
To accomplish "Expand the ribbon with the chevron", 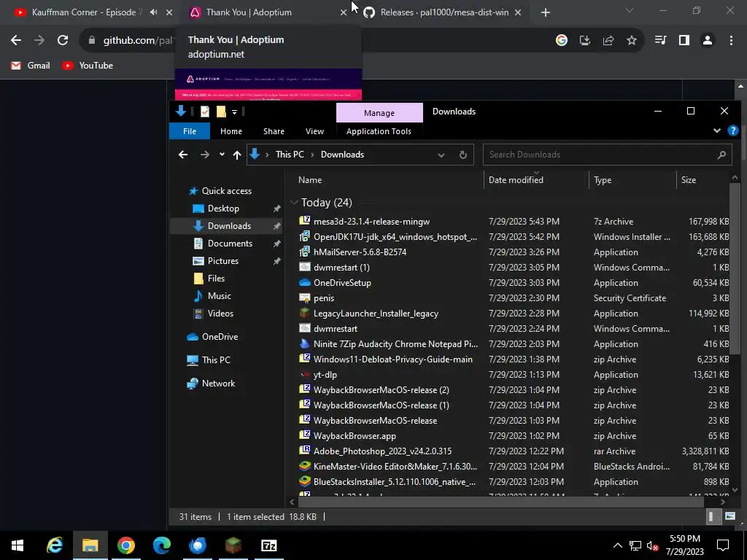I will point(716,131).
